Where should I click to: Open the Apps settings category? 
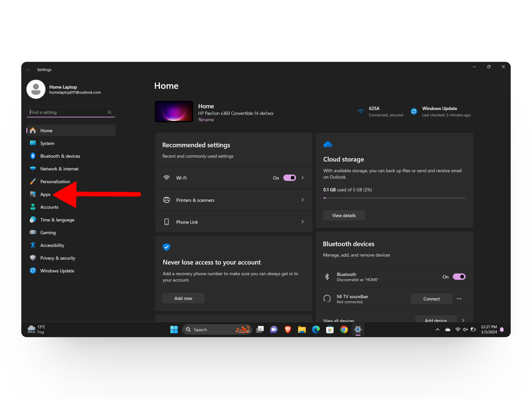coord(45,194)
